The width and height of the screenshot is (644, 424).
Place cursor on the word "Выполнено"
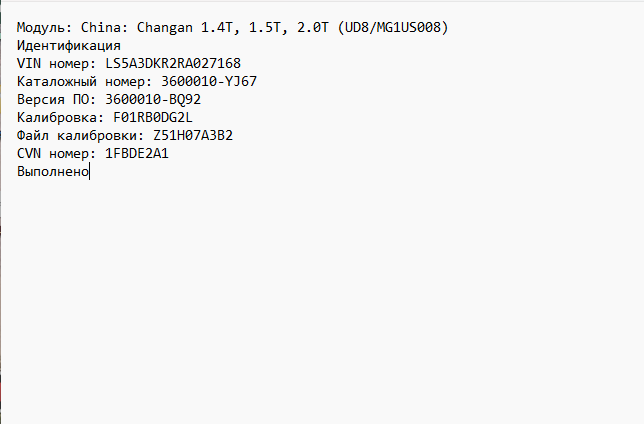click(53, 171)
